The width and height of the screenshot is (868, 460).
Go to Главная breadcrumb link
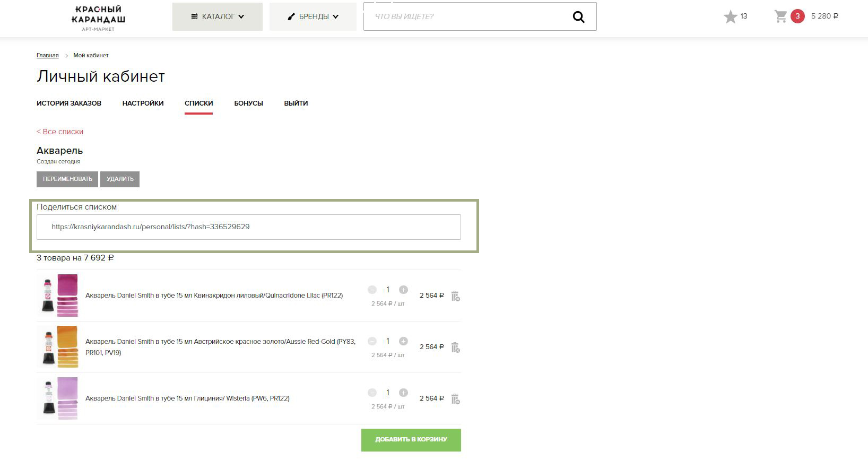tap(48, 55)
